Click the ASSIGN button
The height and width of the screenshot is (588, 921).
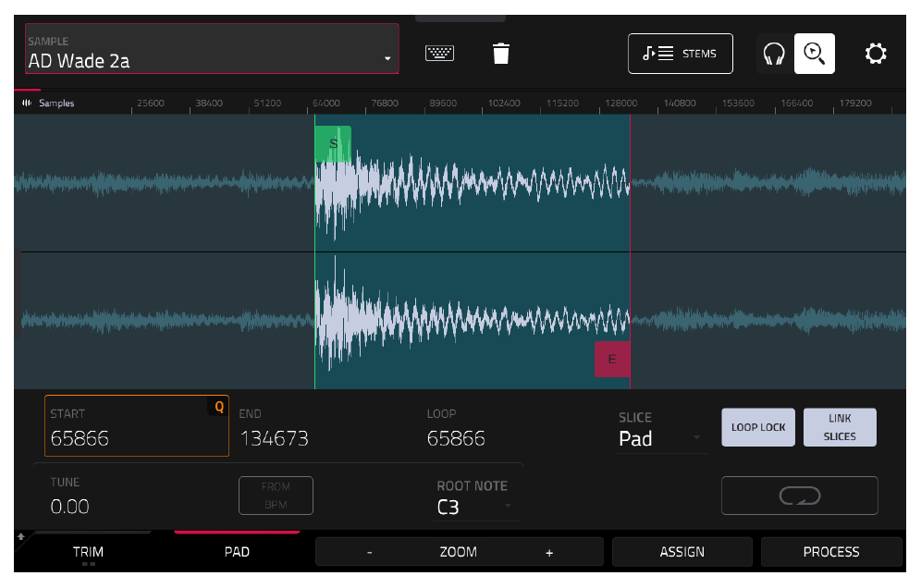point(682,552)
